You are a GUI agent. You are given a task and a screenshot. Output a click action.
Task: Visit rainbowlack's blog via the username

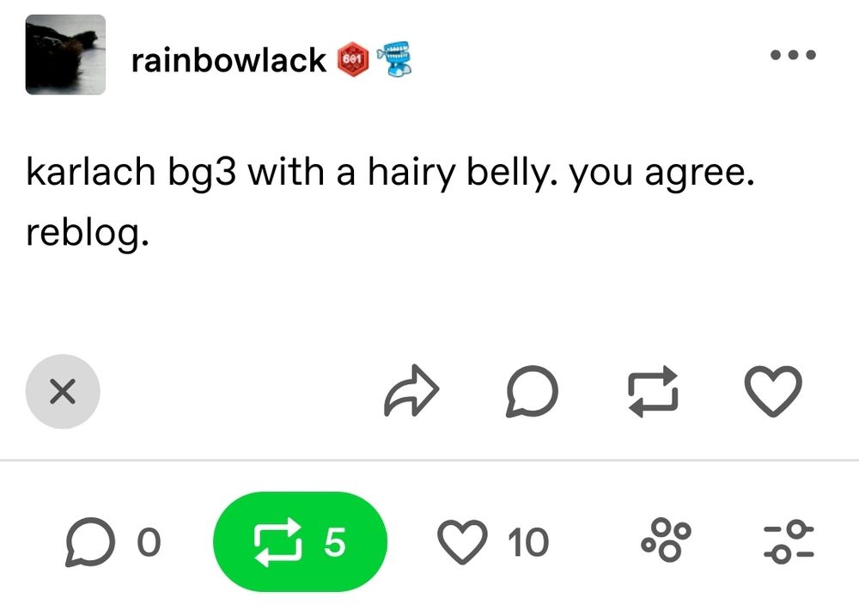tap(227, 58)
